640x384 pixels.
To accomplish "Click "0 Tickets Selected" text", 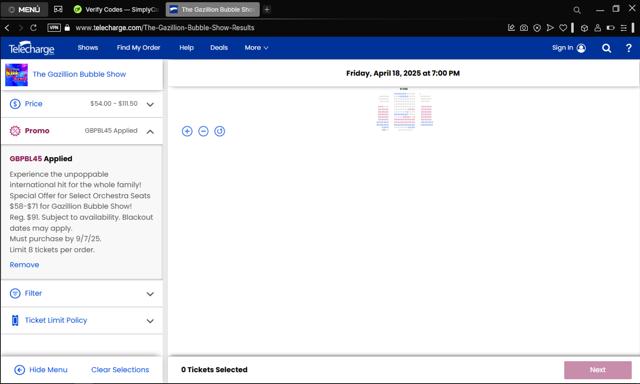I will tap(214, 370).
